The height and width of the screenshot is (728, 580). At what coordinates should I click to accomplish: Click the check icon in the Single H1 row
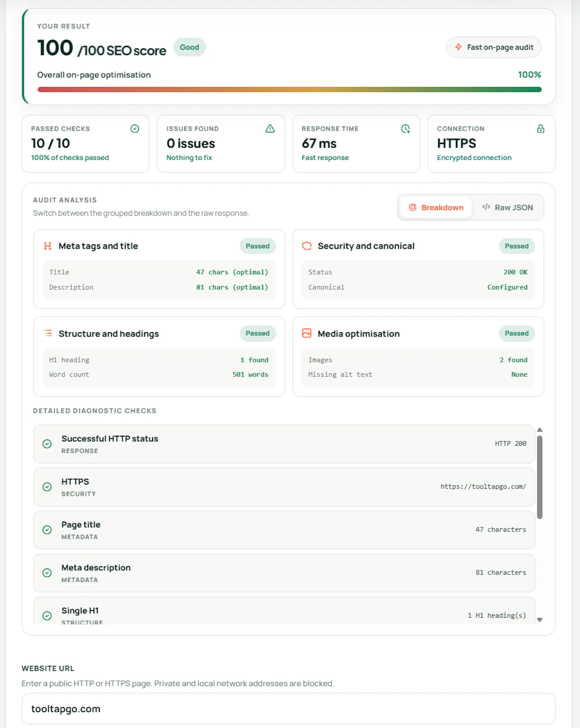coord(47,616)
